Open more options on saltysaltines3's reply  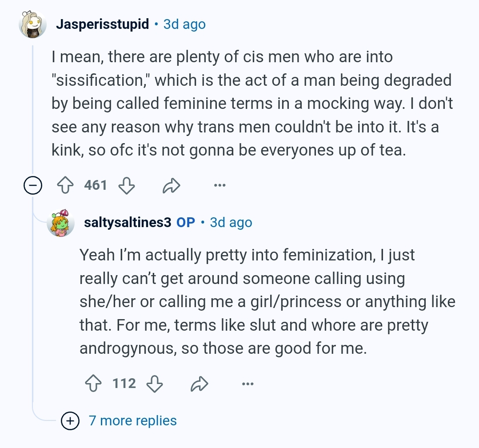248,384
